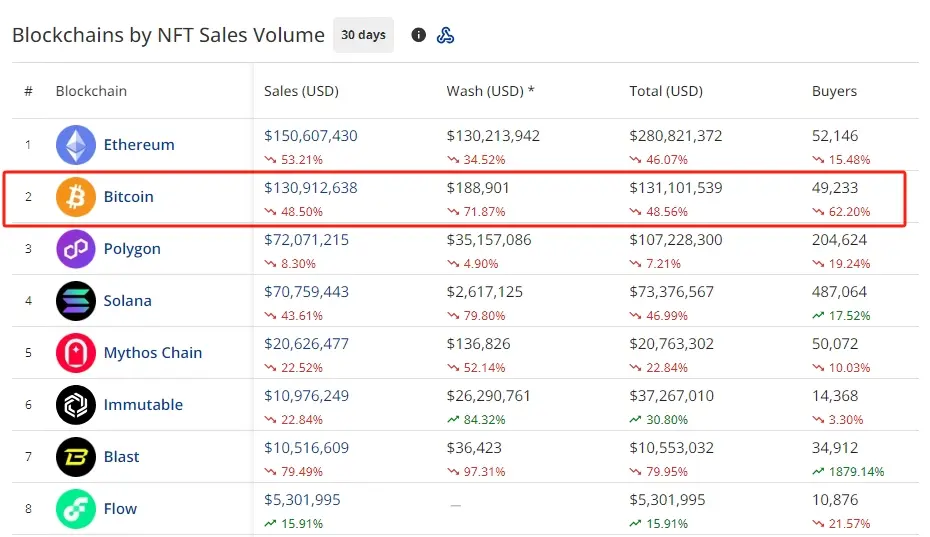
Task: Click the Ethereum logo icon
Action: pos(76,145)
